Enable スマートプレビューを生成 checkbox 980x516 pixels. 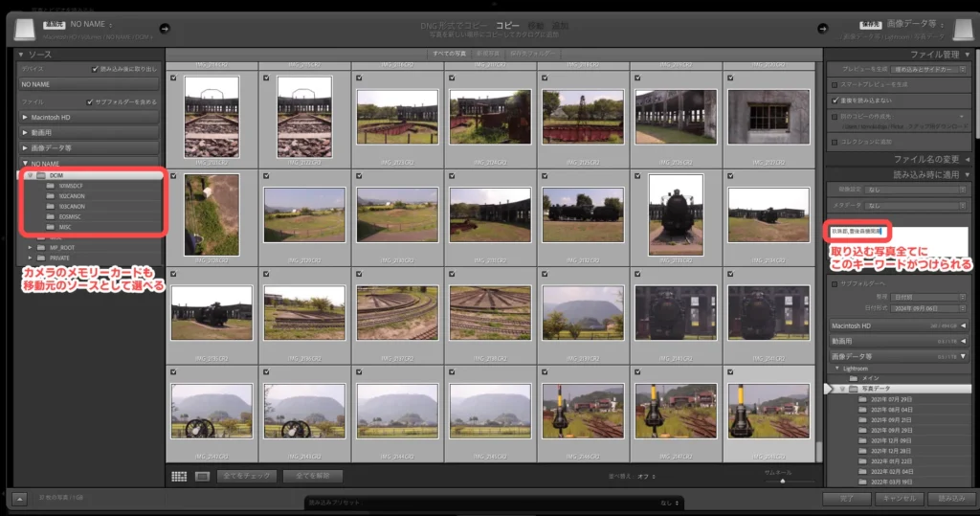[835, 84]
